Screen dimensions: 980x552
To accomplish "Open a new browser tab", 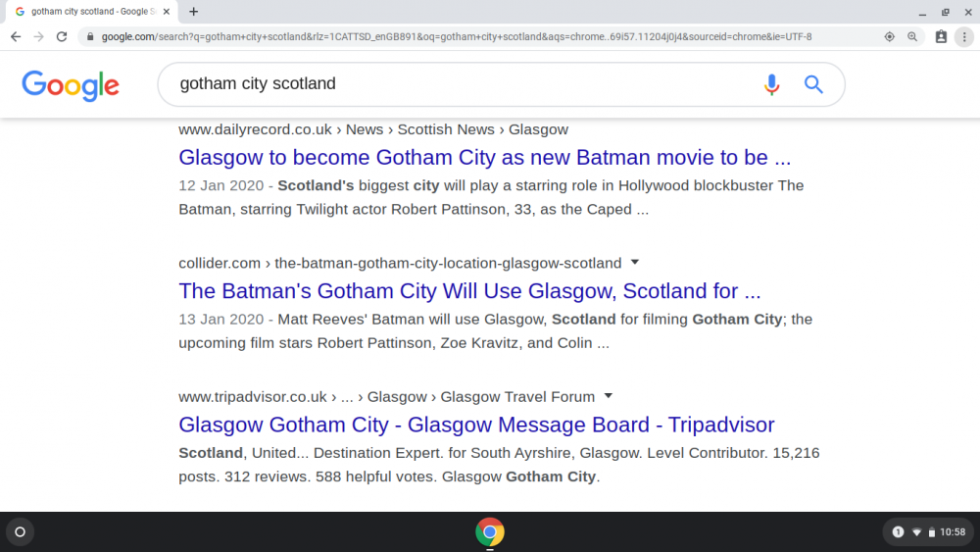I will tap(194, 11).
